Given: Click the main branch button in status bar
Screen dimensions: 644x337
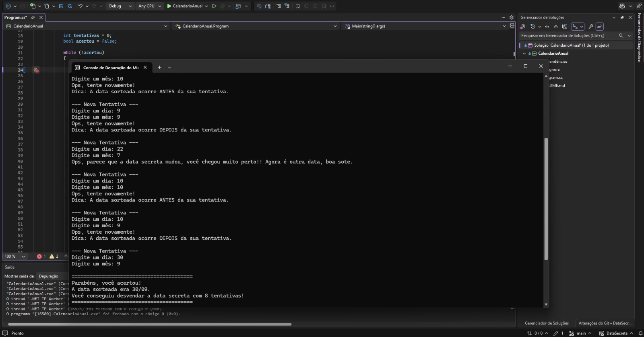Looking at the screenshot, I should pos(580,333).
